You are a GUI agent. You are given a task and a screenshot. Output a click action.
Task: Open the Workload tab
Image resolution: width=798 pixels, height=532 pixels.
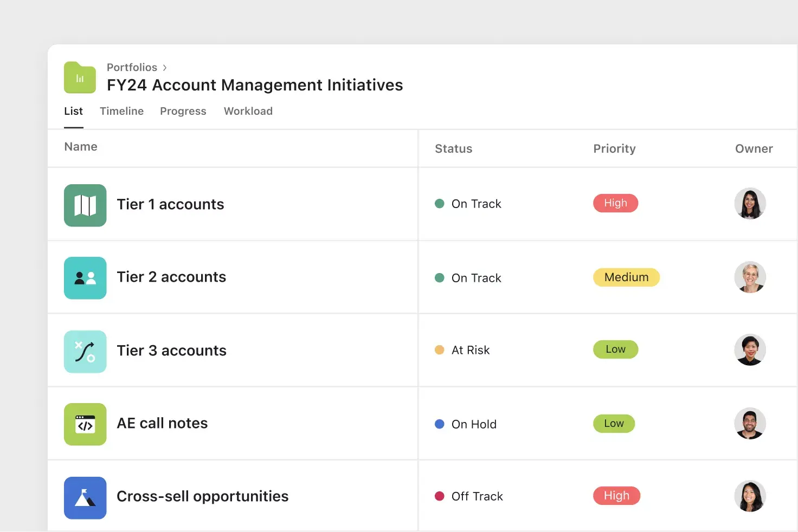[x=248, y=111]
